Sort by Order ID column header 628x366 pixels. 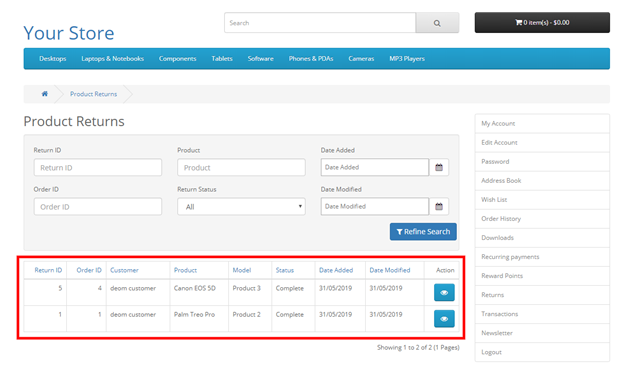click(x=89, y=270)
